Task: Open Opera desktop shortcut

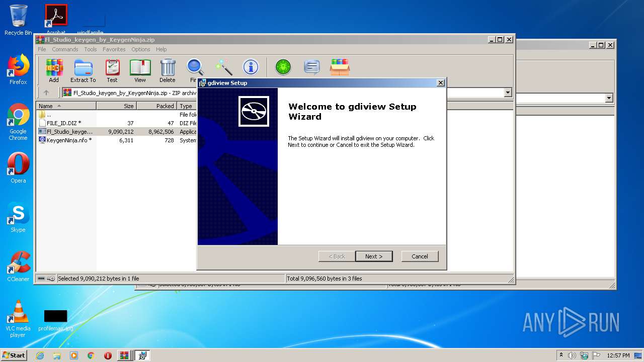Action: coord(18,168)
